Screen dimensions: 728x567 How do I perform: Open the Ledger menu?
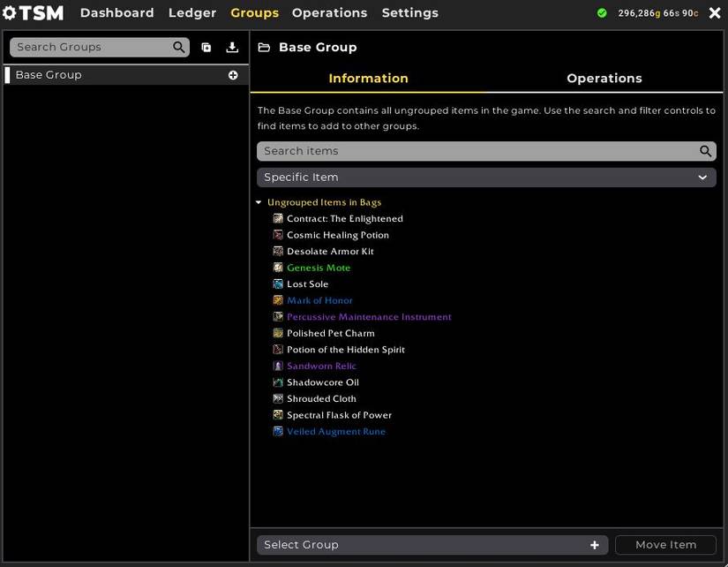[192, 13]
